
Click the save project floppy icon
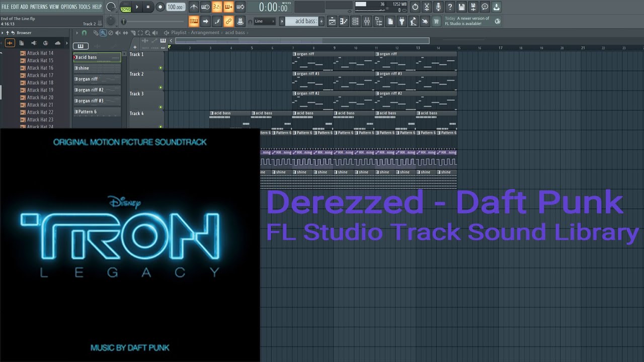coord(461,7)
